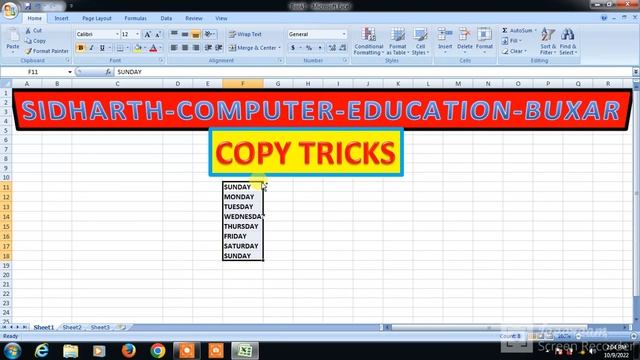Switch to the Formulas tab
The image size is (640, 360).
(x=136, y=18)
